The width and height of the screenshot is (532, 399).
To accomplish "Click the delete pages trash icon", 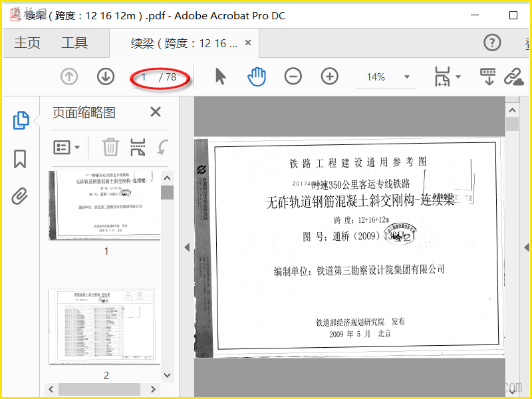I will (x=110, y=147).
